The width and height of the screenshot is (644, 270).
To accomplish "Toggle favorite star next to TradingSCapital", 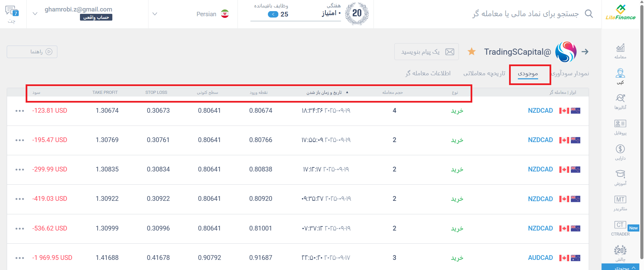I will click(x=471, y=52).
